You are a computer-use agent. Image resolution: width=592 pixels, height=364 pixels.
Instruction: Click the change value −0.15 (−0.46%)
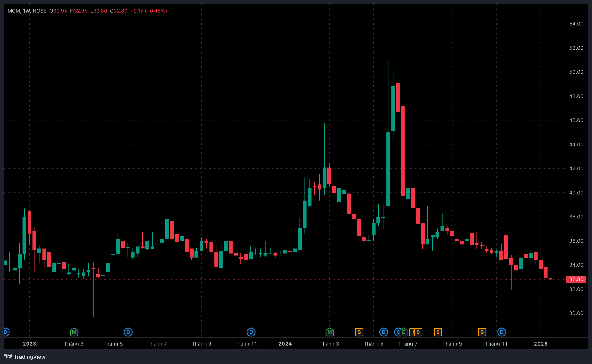pyautogui.click(x=149, y=11)
